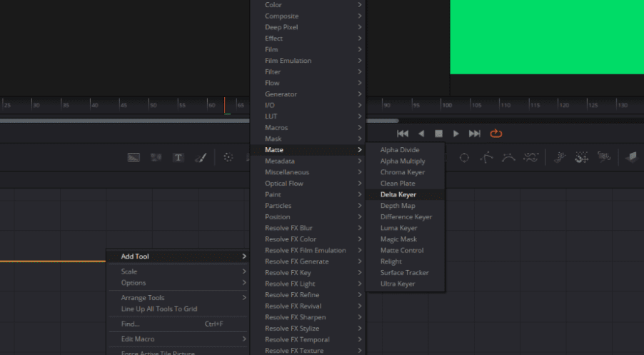Add a pRender particle node icon

click(604, 157)
